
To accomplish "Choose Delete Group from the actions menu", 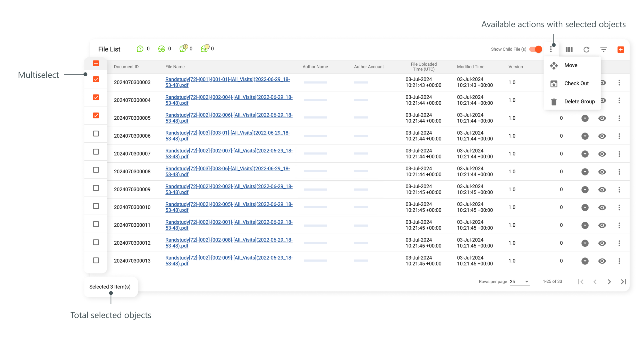I will [572, 102].
